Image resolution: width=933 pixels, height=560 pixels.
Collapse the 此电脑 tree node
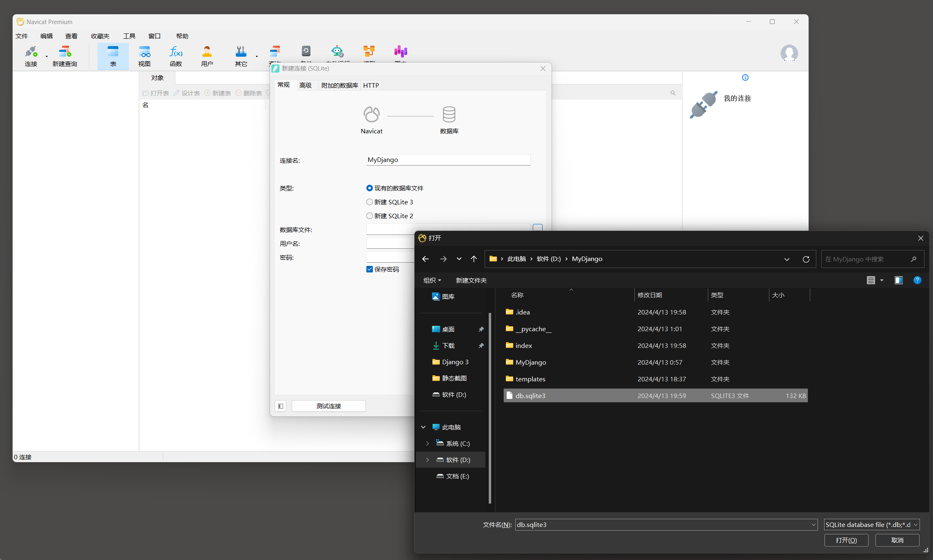coord(423,427)
